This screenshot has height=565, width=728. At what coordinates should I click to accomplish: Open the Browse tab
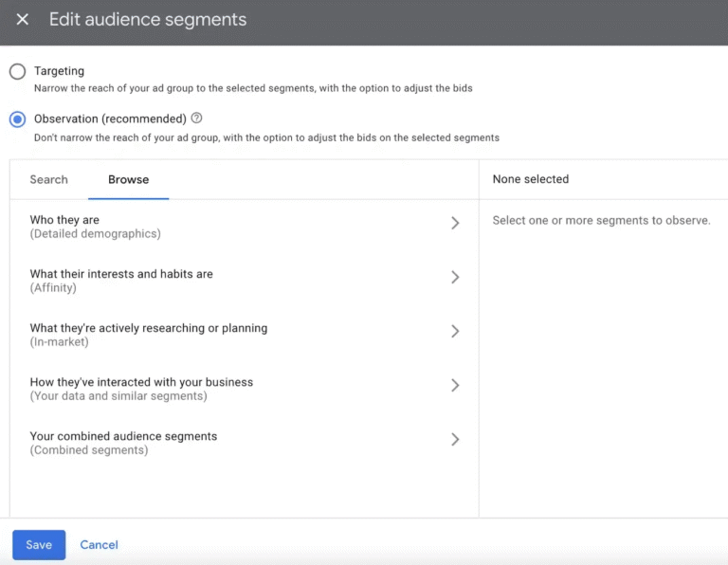tap(128, 179)
